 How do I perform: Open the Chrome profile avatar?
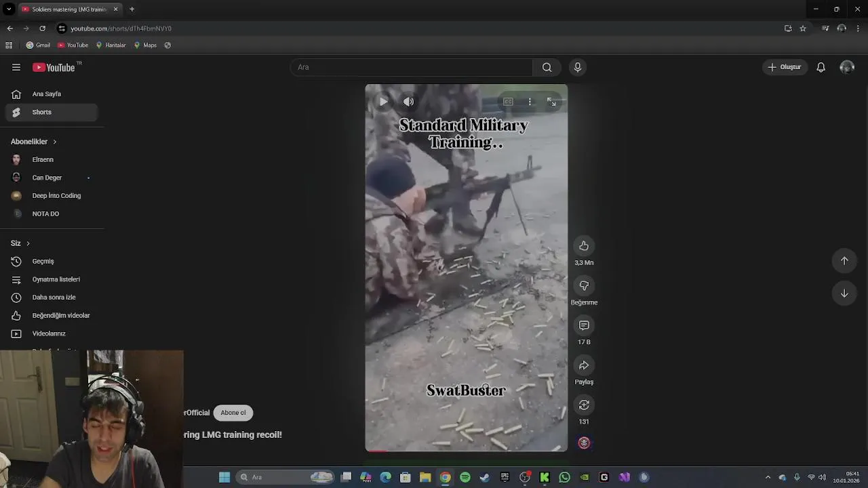842,28
